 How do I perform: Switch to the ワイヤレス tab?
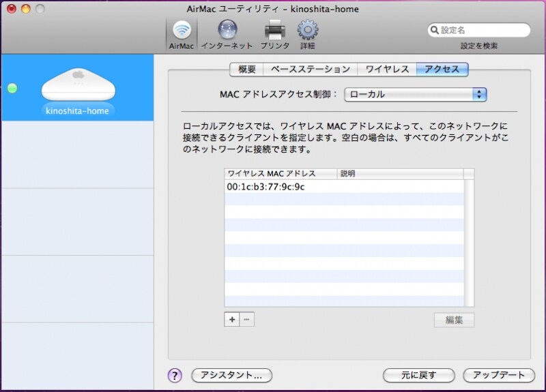[x=387, y=69]
